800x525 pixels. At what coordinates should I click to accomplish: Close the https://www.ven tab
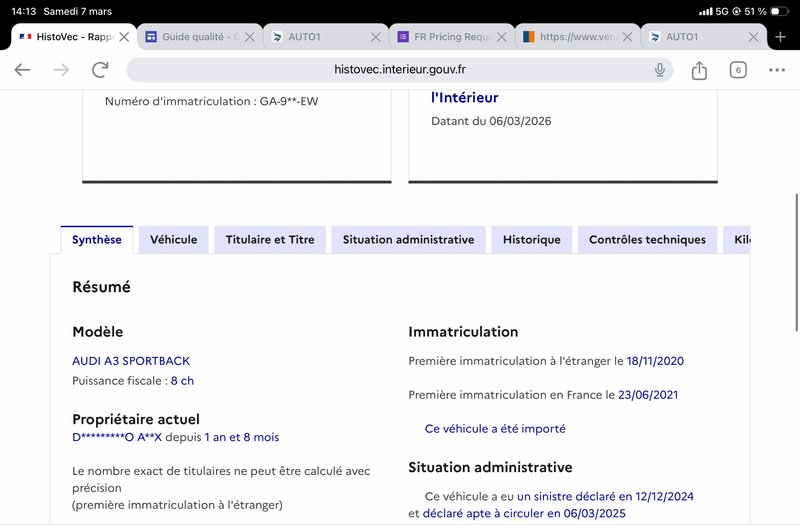click(628, 37)
